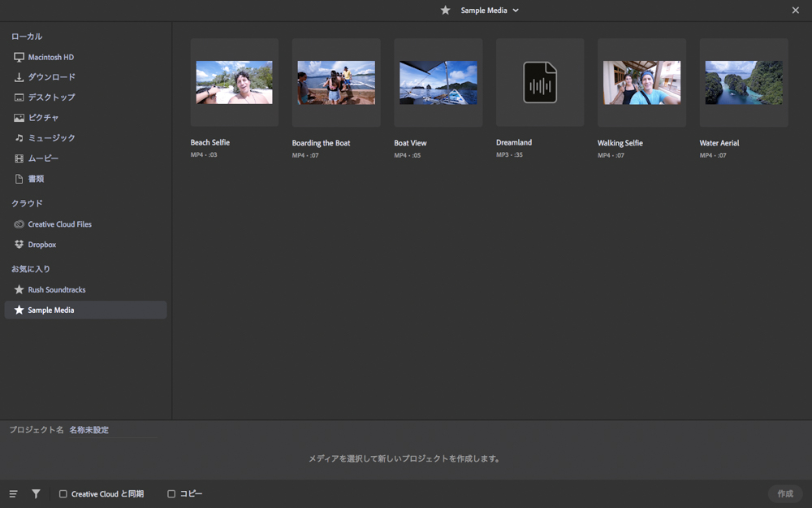Click the ミュージック music note icon
This screenshot has height=508, width=812.
click(19, 138)
